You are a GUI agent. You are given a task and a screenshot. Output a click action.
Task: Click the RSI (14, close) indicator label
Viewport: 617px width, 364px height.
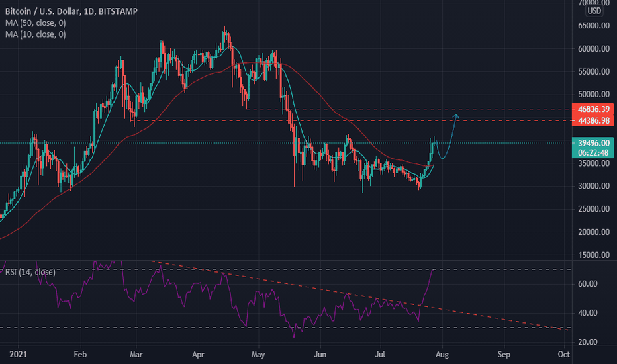click(x=30, y=272)
